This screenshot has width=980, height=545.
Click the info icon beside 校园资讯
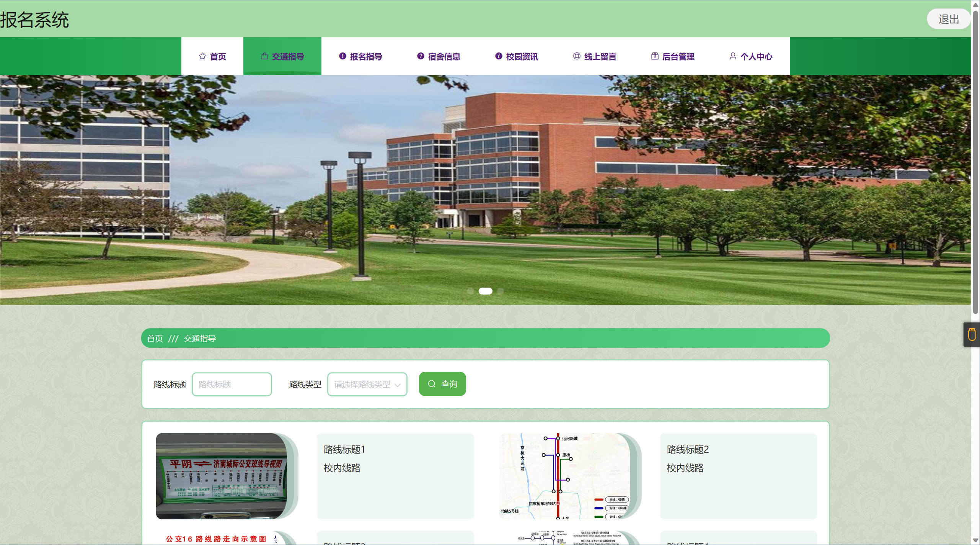tap(499, 56)
